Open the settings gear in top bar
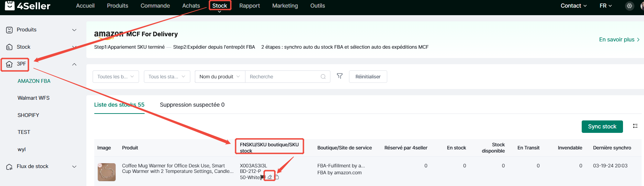This screenshot has height=186, width=644. tap(630, 6)
